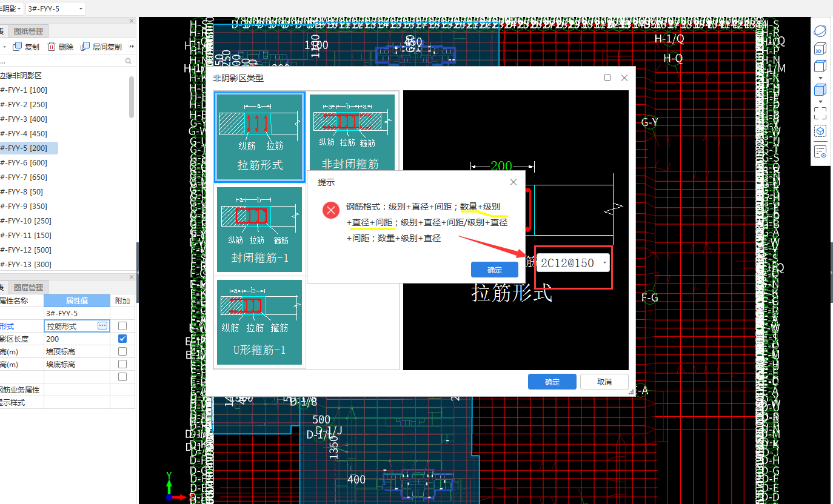The height and width of the screenshot is (504, 833).
Task: Toggle 附加 checkbox for 墙顶标高 row
Action: [x=122, y=351]
